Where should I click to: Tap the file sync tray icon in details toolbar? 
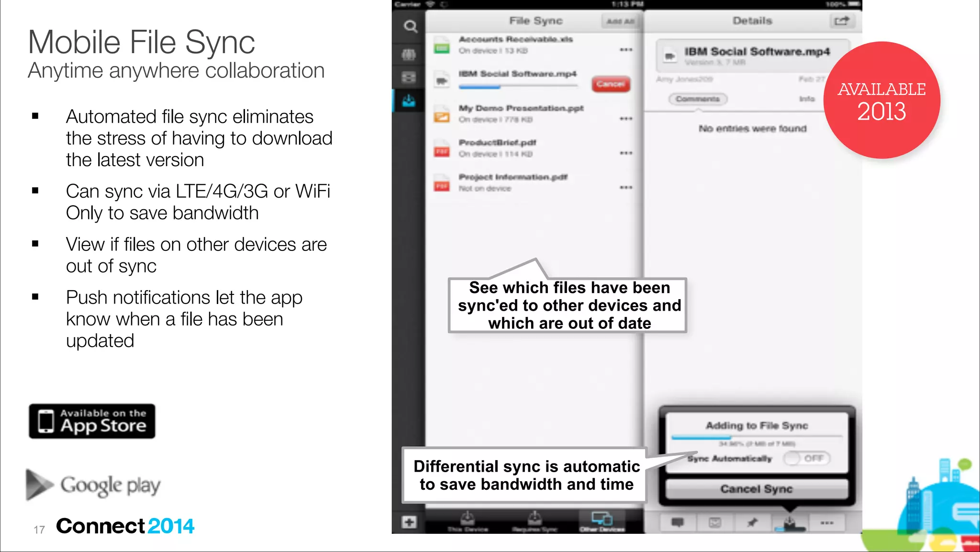point(790,523)
